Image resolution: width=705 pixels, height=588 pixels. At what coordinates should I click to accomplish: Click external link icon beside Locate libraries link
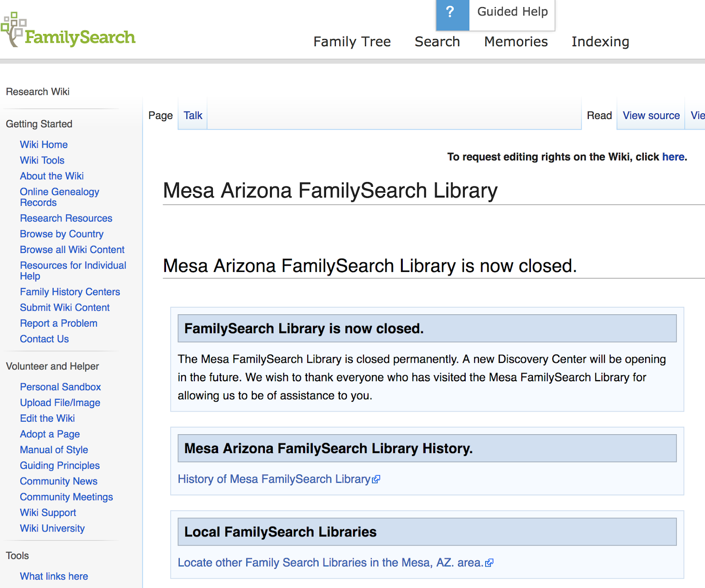click(x=490, y=562)
